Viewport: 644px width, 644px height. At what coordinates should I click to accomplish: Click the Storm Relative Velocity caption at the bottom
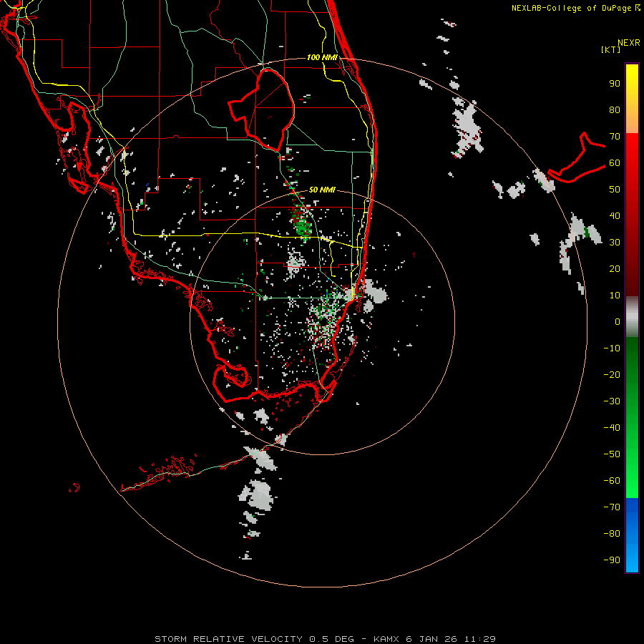coord(325,639)
